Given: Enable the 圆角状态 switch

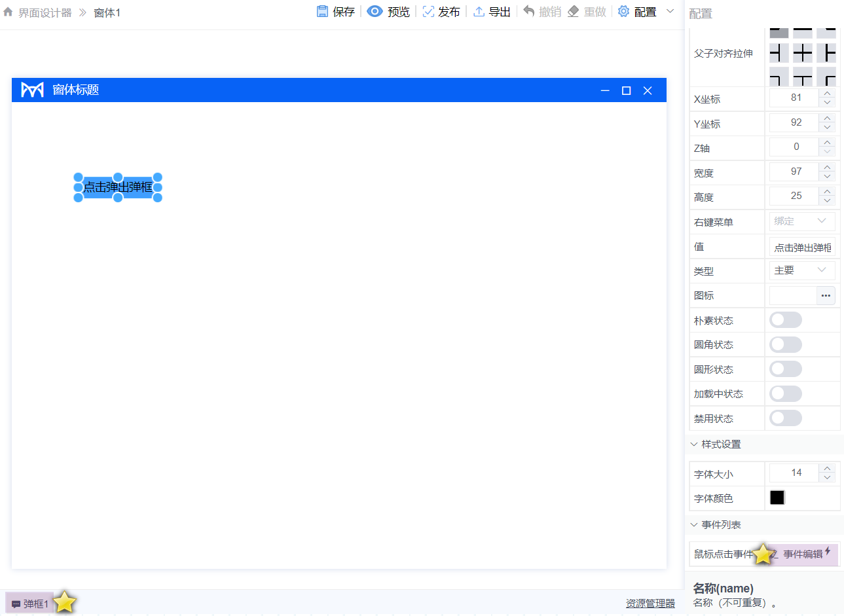Looking at the screenshot, I should click(x=785, y=345).
